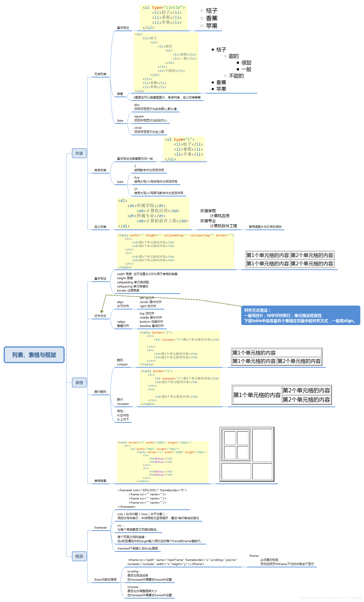
Task: Click the rendered two-by-two table preview
Action: (290, 259)
